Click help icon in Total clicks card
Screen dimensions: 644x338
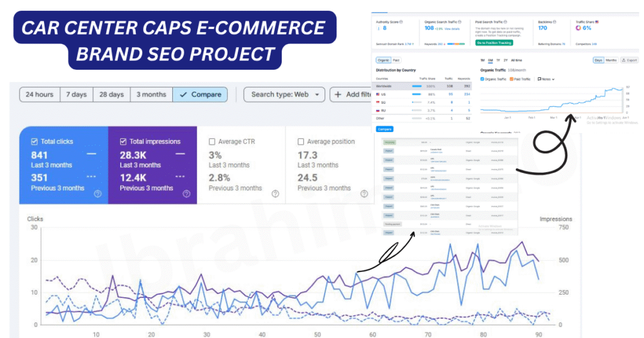coord(98,194)
